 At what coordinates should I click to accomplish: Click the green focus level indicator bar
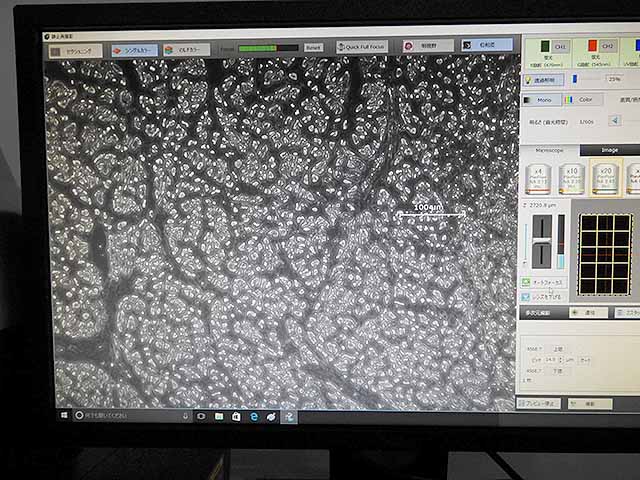[268, 48]
